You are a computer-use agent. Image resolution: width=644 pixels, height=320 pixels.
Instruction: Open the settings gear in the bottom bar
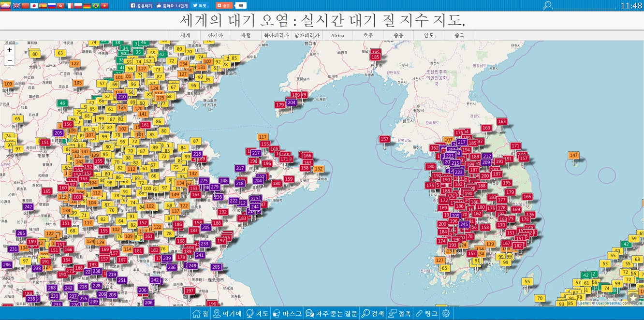446,314
